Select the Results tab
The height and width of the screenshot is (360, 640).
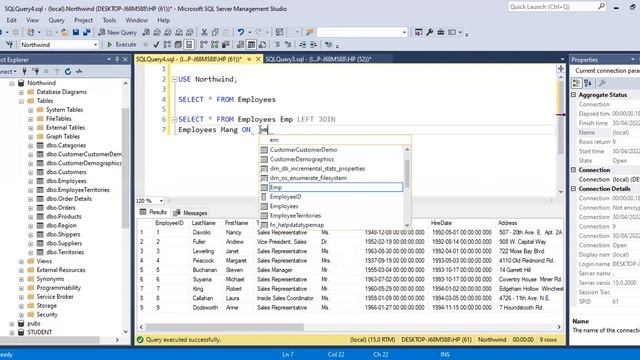(x=153, y=212)
